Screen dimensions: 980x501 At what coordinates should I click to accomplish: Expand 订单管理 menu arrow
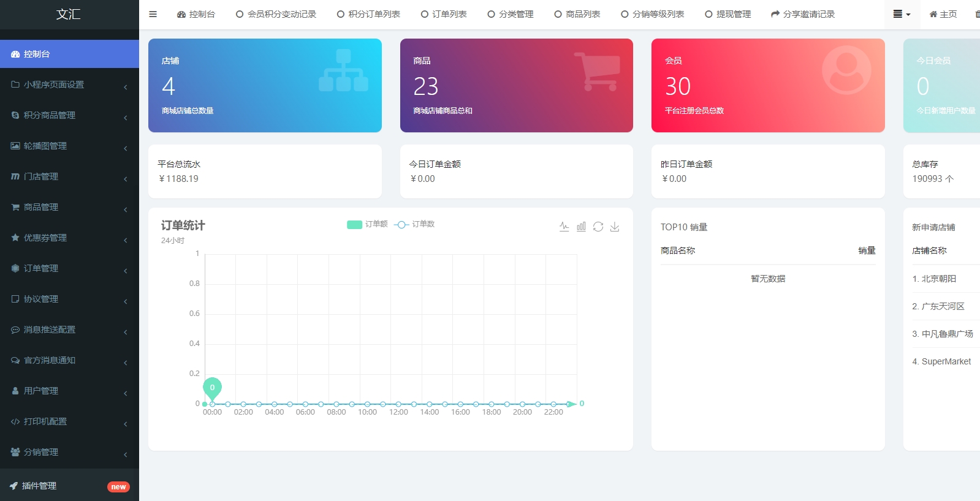pos(125,271)
